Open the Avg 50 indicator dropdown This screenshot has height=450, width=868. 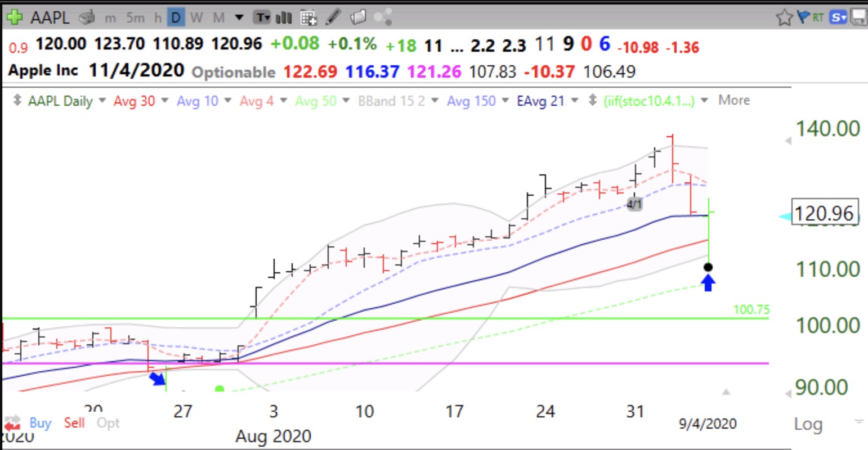tap(346, 101)
